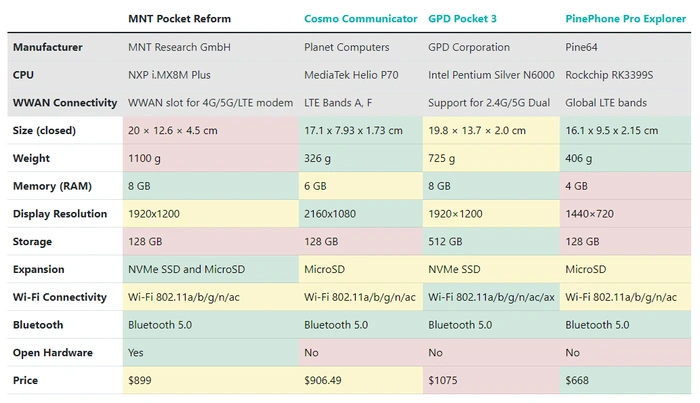Click the MNT Pocket Reform column header
The height and width of the screenshot is (403, 700).
tap(181, 19)
